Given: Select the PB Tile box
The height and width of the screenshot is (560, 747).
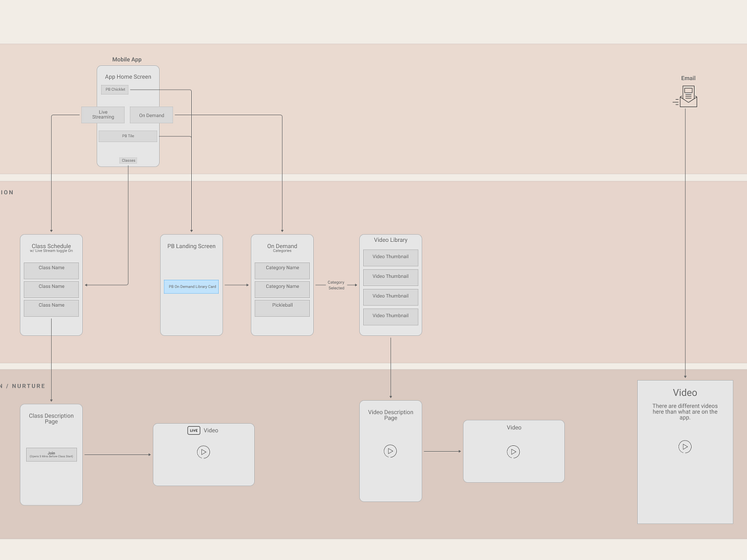Looking at the screenshot, I should (x=128, y=136).
